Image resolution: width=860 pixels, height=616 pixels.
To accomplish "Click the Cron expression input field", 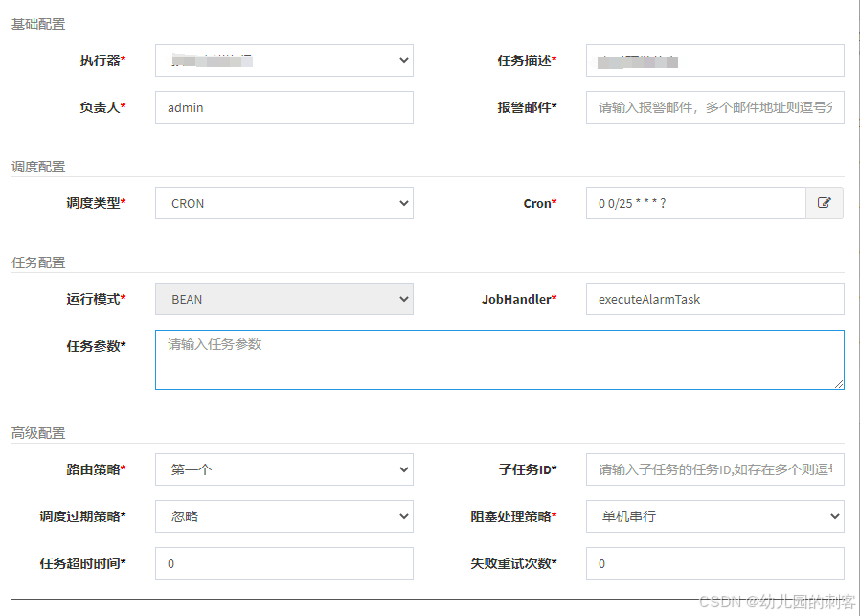I will tap(696, 203).
